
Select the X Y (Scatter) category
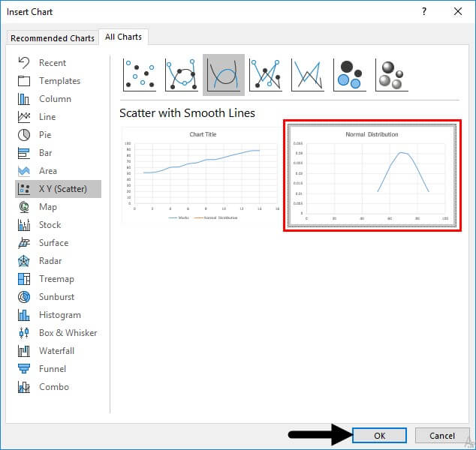coord(58,189)
